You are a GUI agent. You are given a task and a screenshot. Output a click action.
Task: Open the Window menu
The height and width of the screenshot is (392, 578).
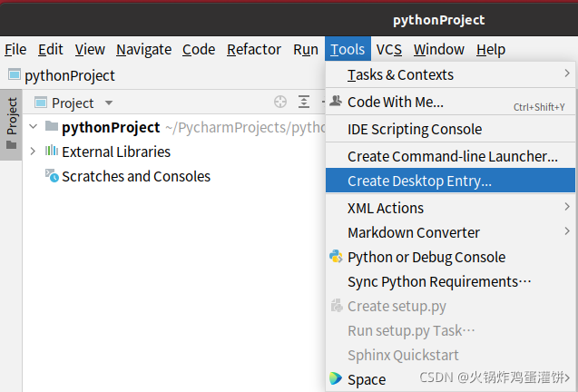(439, 49)
